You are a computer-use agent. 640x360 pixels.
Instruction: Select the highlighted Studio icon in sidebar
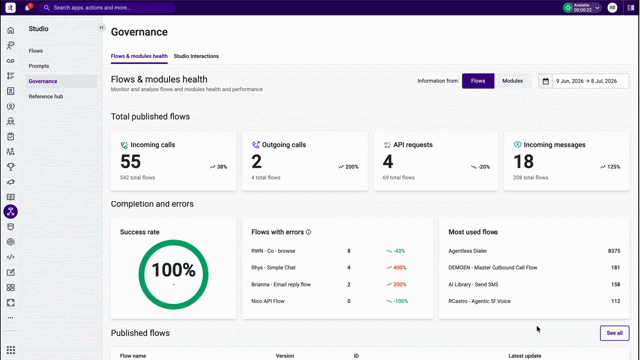point(11,211)
